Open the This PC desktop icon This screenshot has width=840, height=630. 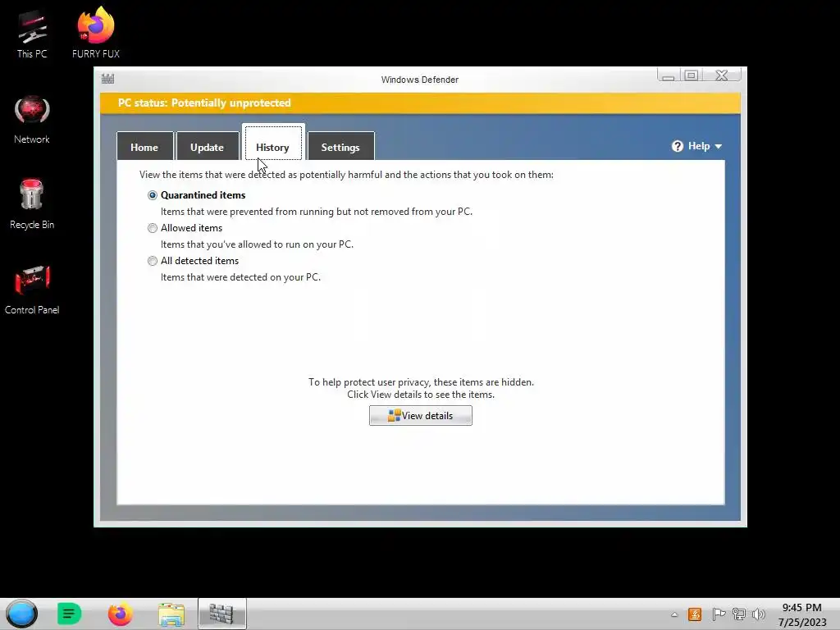click(x=32, y=34)
